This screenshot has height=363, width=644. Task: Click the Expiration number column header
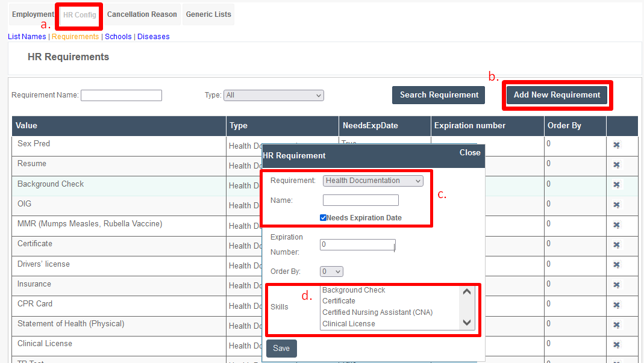coord(487,126)
